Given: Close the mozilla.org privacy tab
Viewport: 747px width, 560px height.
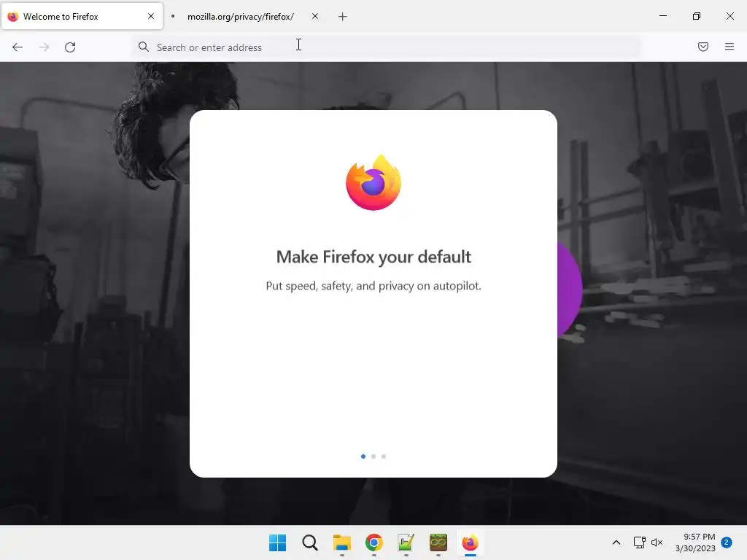Looking at the screenshot, I should point(315,16).
